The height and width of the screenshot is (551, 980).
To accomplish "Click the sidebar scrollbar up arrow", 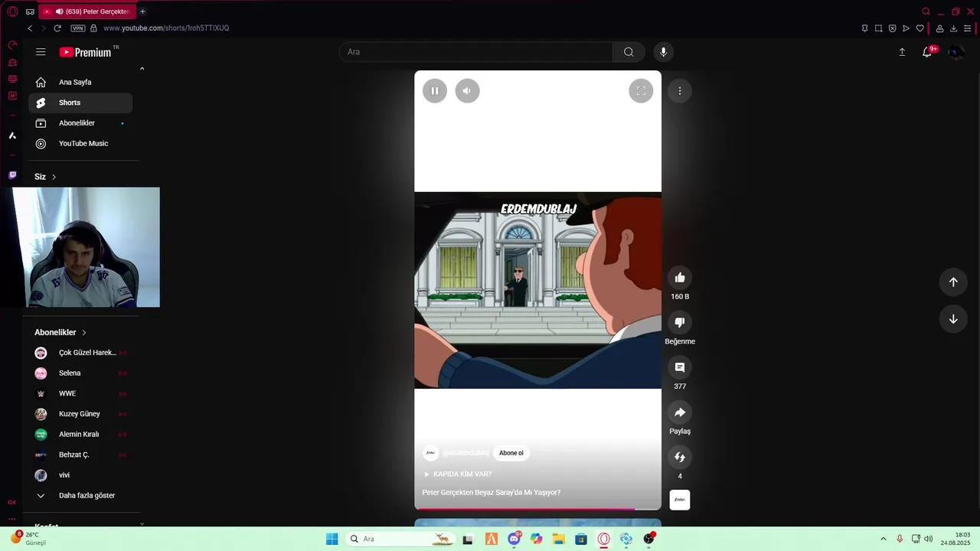I will (x=142, y=69).
